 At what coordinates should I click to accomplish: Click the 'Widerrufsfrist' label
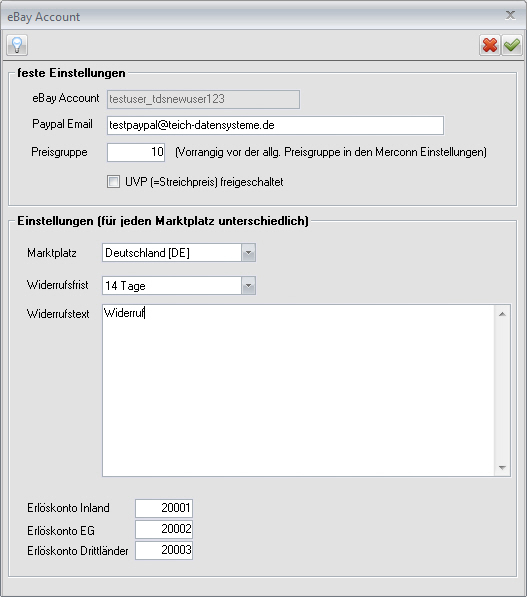57,285
